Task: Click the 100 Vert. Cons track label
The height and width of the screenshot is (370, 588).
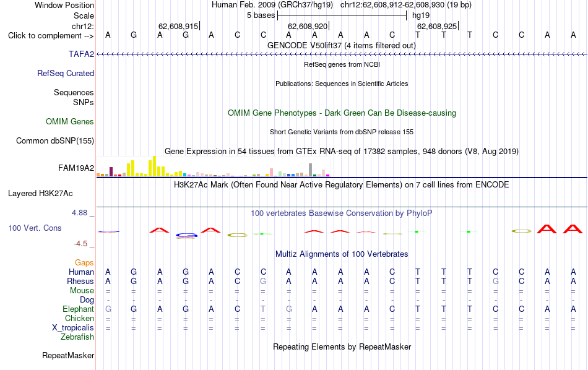Action: click(35, 228)
